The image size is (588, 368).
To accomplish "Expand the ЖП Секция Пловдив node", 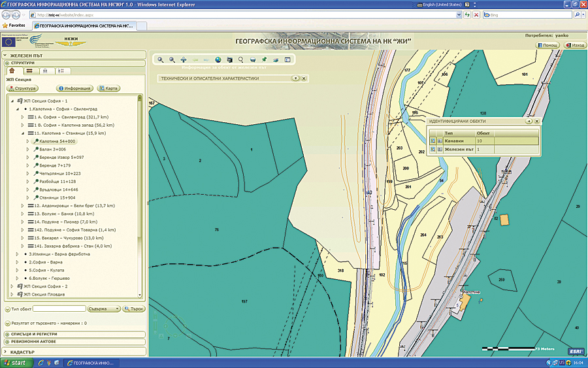I will 12,294.
